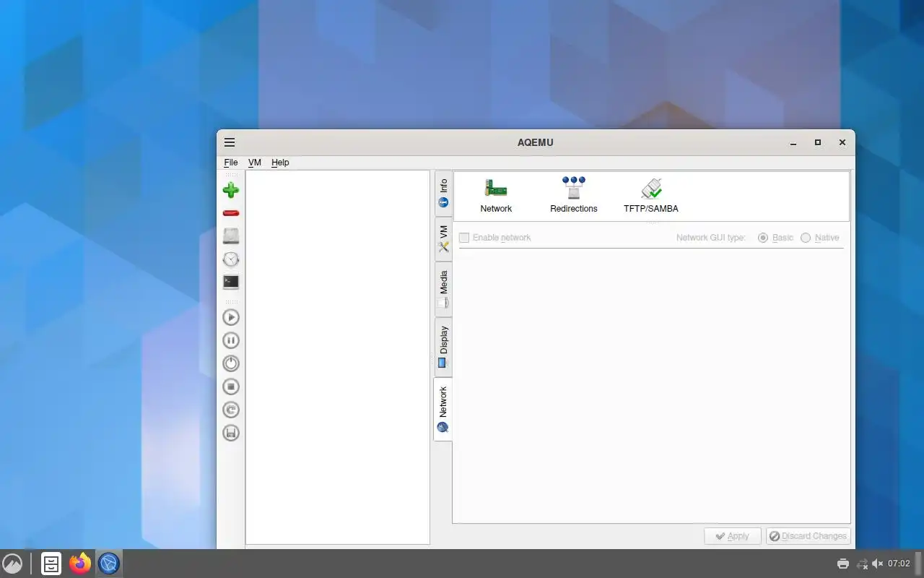Click the hard disk image toolbar icon
The height and width of the screenshot is (578, 924).
point(231,236)
